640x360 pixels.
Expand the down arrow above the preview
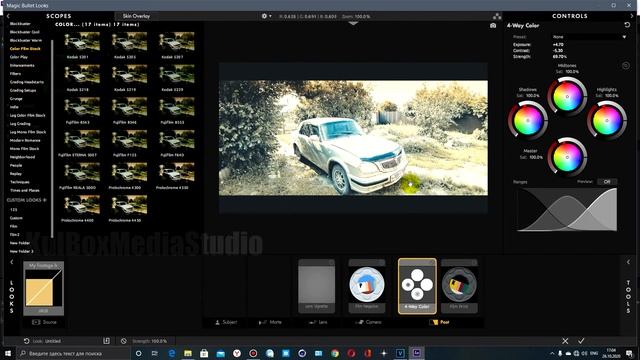pos(353,24)
